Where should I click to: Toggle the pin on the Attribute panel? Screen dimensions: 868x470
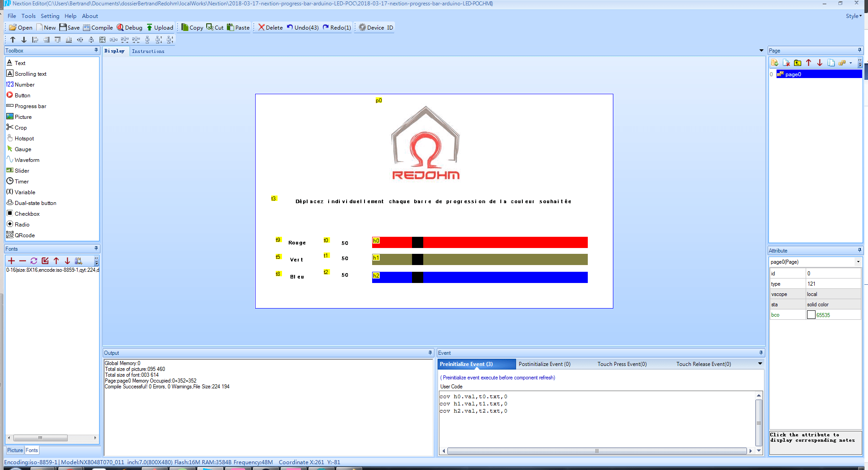coord(859,250)
